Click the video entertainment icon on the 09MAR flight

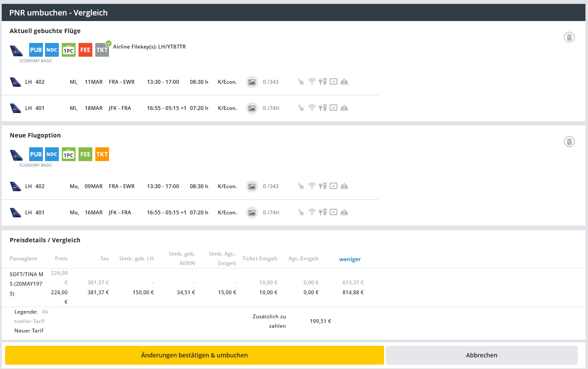click(333, 186)
